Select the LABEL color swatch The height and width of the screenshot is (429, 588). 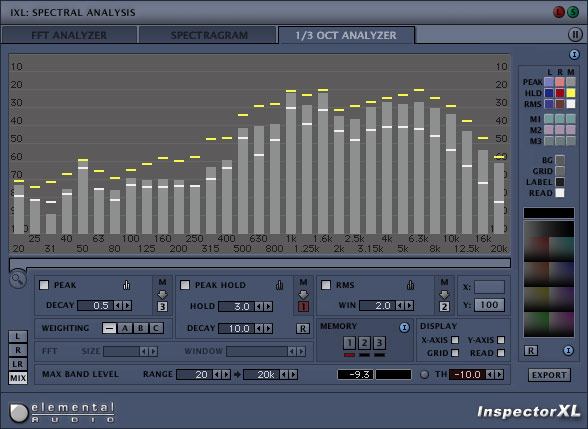(x=560, y=182)
